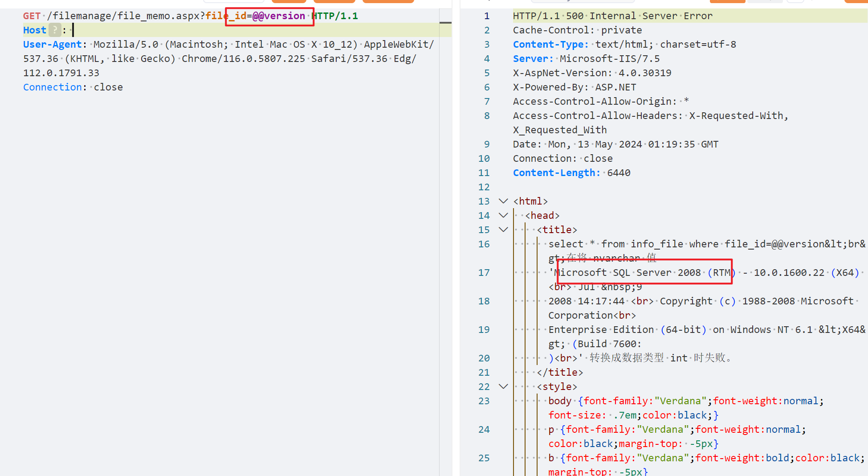Image resolution: width=868 pixels, height=476 pixels.
Task: Click the request Connection header name
Action: [53, 87]
